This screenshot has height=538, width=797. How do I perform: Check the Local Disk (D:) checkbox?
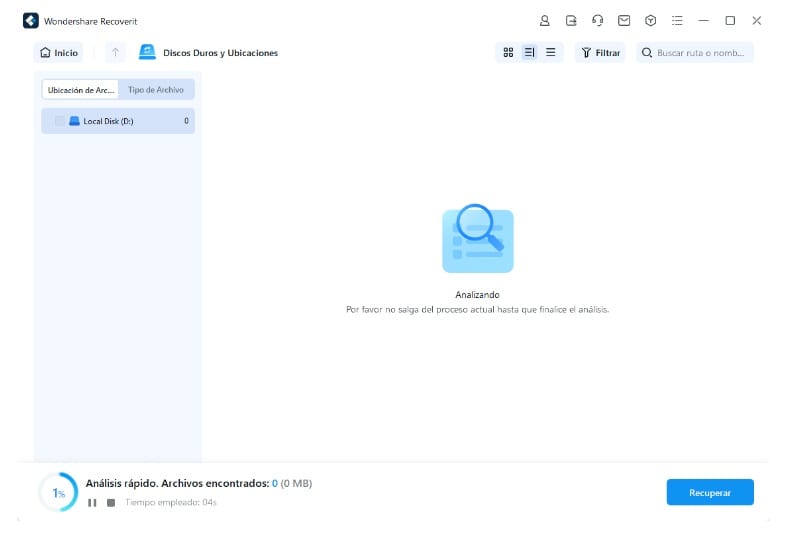click(59, 121)
